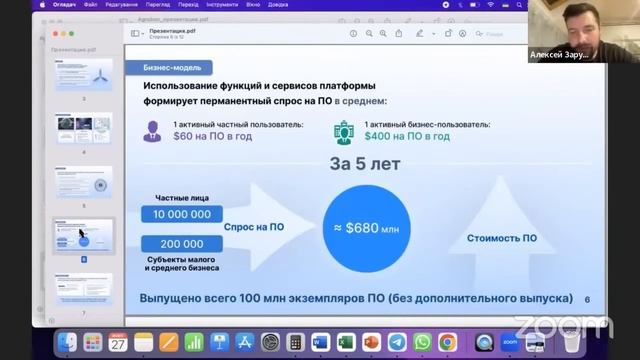The width and height of the screenshot is (640, 360).
Task: Open the Перегляд menu
Action: coord(158,5)
